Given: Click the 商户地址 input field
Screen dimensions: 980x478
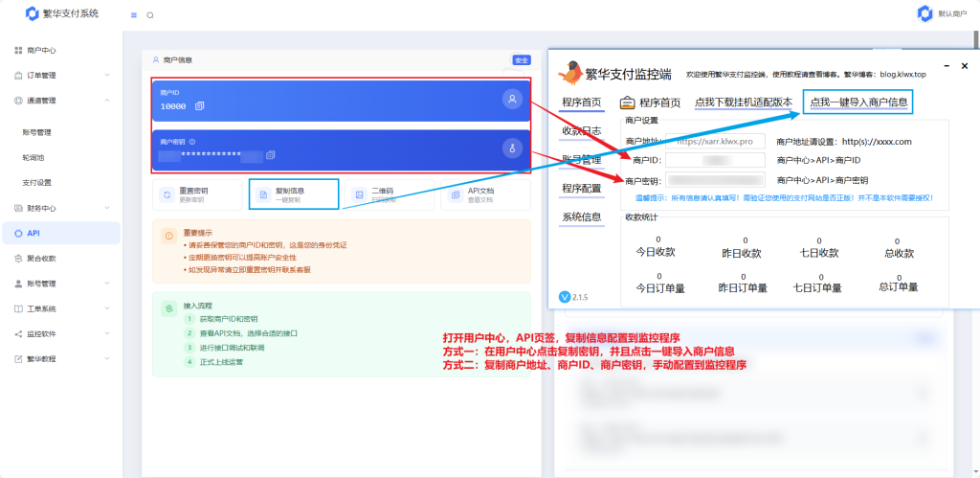Looking at the screenshot, I should click(x=715, y=142).
